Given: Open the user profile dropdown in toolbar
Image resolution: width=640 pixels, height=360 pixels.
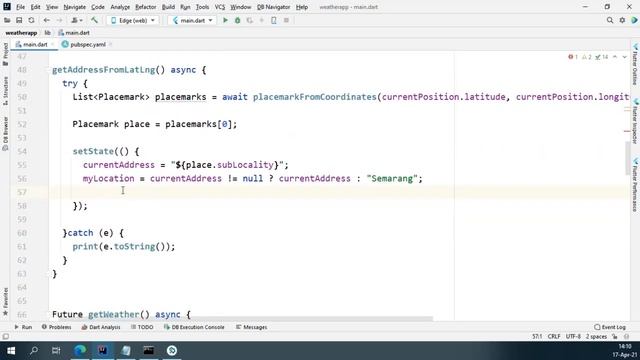Looking at the screenshot, I should [x=76, y=20].
